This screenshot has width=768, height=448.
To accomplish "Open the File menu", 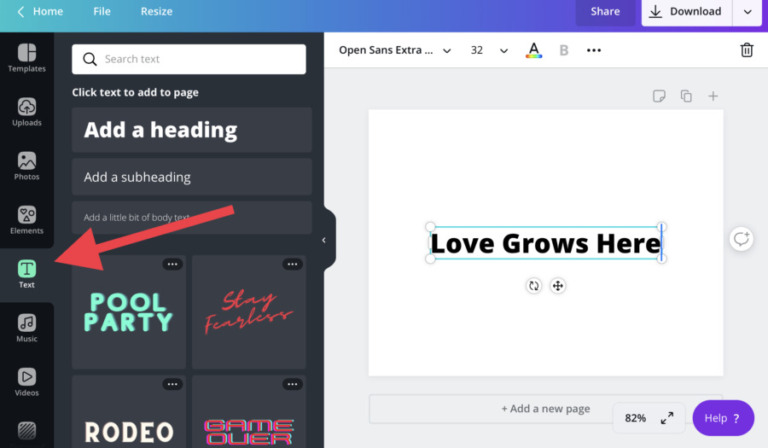I will 102,12.
